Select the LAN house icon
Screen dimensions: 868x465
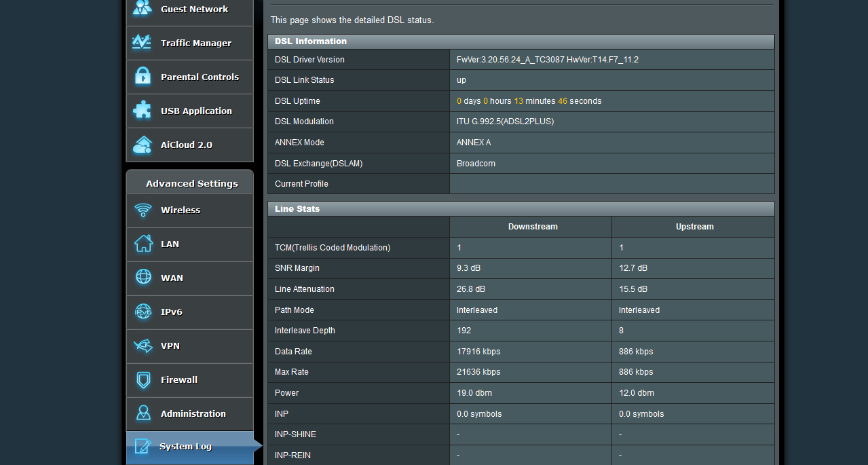(143, 244)
